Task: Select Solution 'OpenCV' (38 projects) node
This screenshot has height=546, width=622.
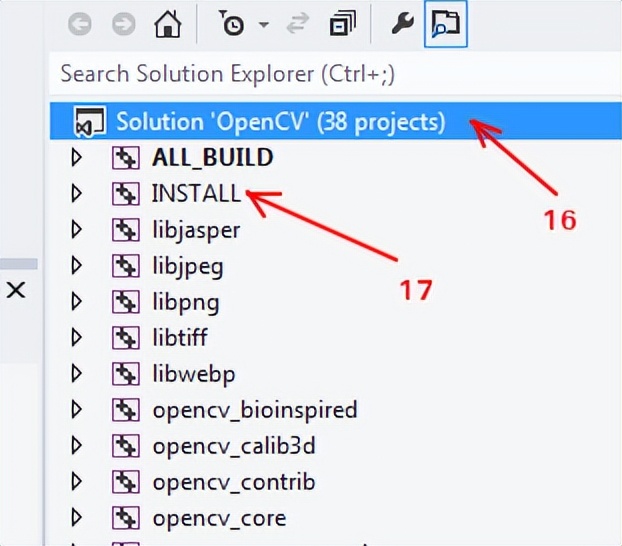Action: (x=335, y=121)
